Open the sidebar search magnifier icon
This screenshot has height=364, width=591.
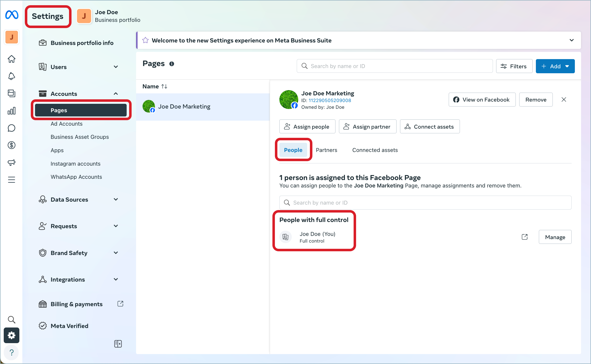pyautogui.click(x=11, y=320)
